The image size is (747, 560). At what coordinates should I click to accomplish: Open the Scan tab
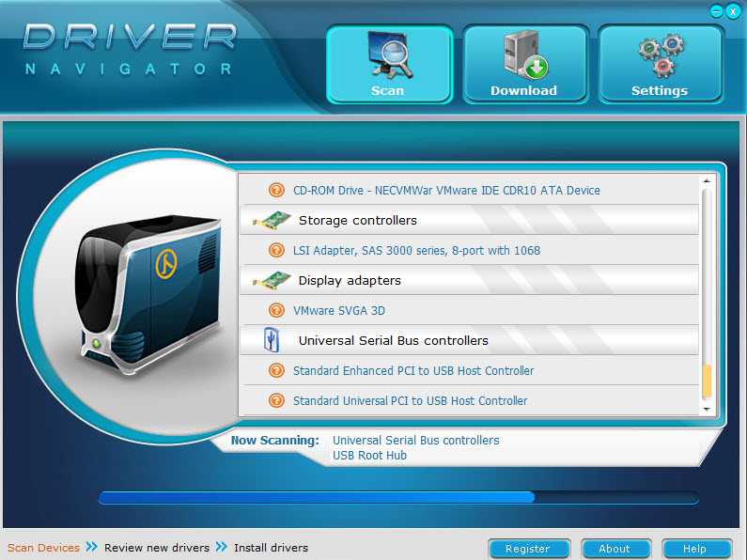click(389, 64)
